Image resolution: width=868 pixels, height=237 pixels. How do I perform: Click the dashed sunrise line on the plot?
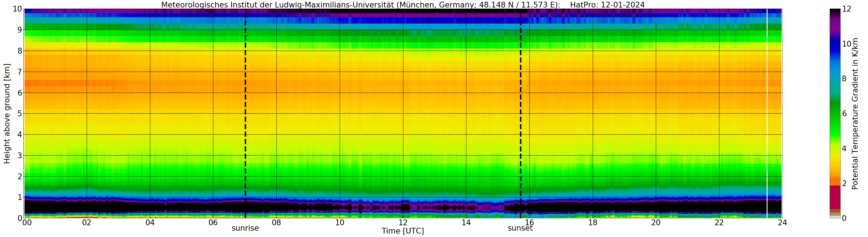(245, 113)
